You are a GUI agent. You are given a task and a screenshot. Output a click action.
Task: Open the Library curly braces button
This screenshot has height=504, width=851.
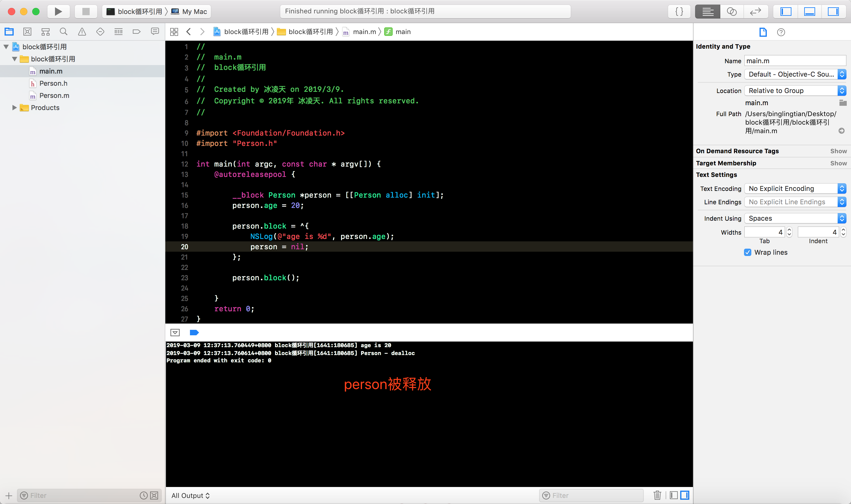[679, 12]
